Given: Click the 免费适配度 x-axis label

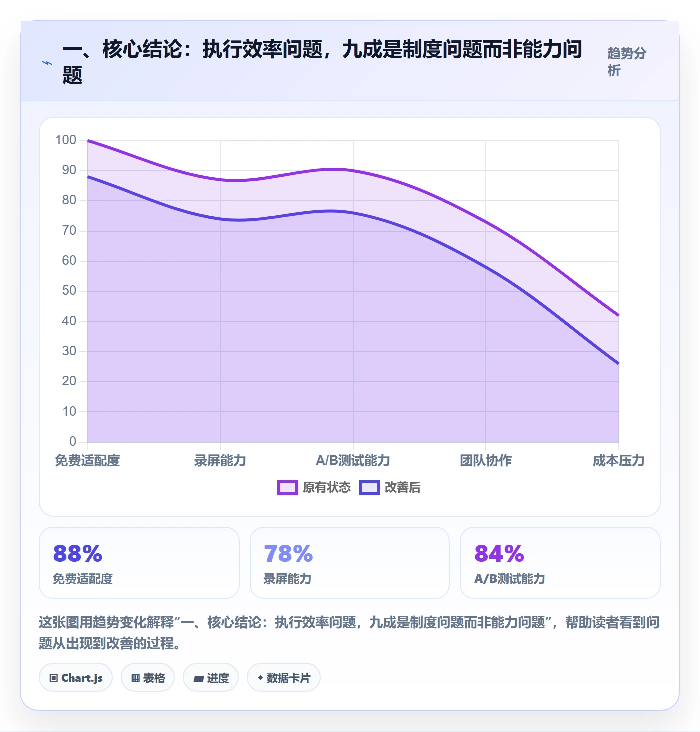Looking at the screenshot, I should click(87, 461).
